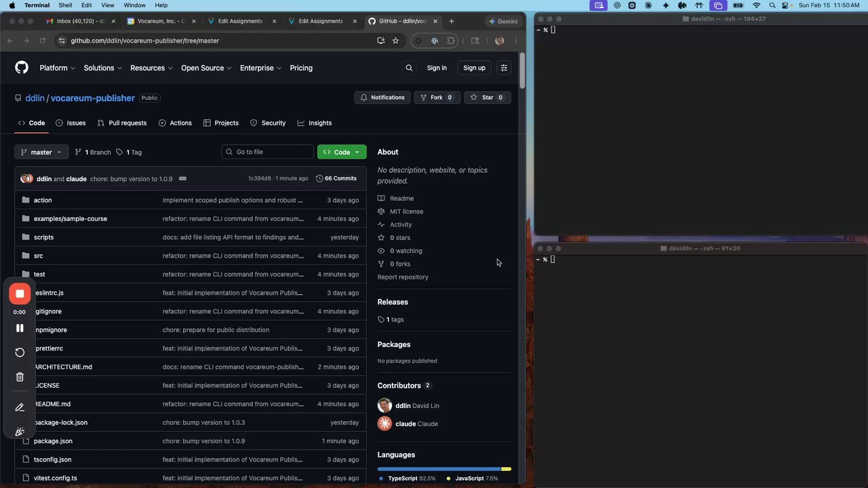Open a new Chrome tab
This screenshot has height=488, width=868.
[452, 21]
